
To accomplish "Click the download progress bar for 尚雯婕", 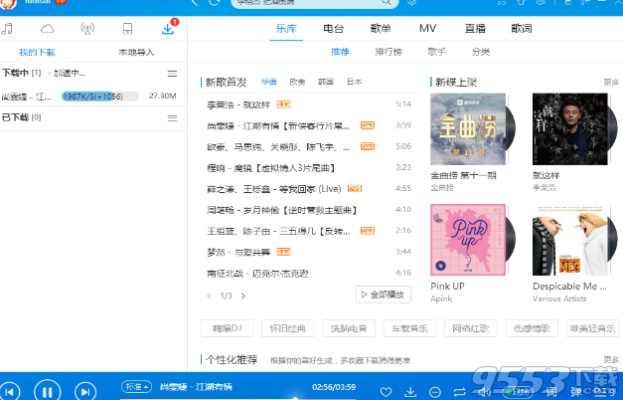I will pos(91,97).
